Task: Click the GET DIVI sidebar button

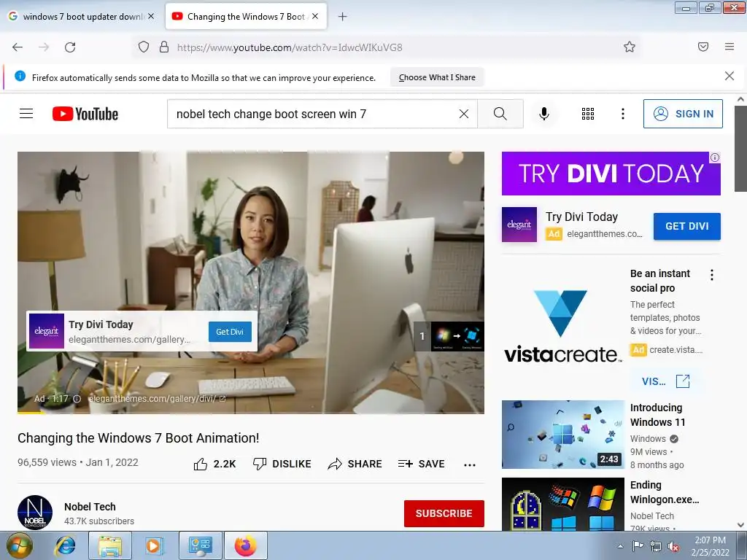Action: pyautogui.click(x=686, y=226)
